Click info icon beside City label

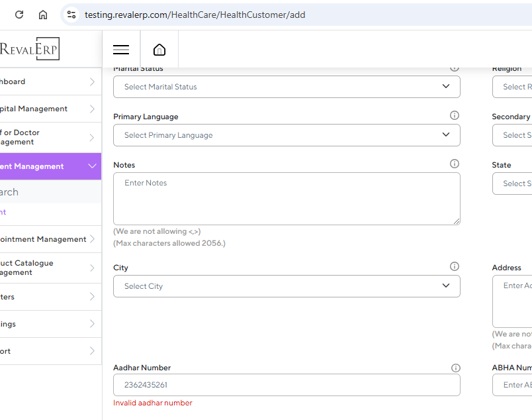pyautogui.click(x=455, y=267)
